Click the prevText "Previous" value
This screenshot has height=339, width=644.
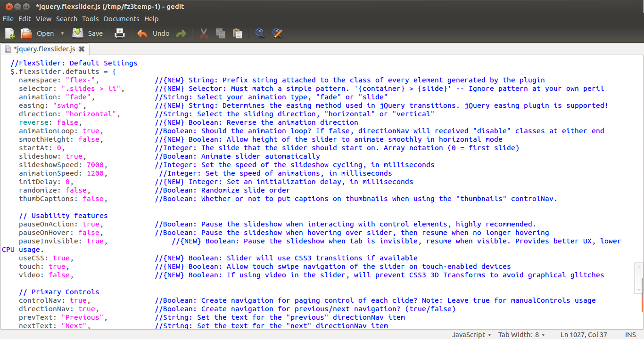click(x=83, y=317)
